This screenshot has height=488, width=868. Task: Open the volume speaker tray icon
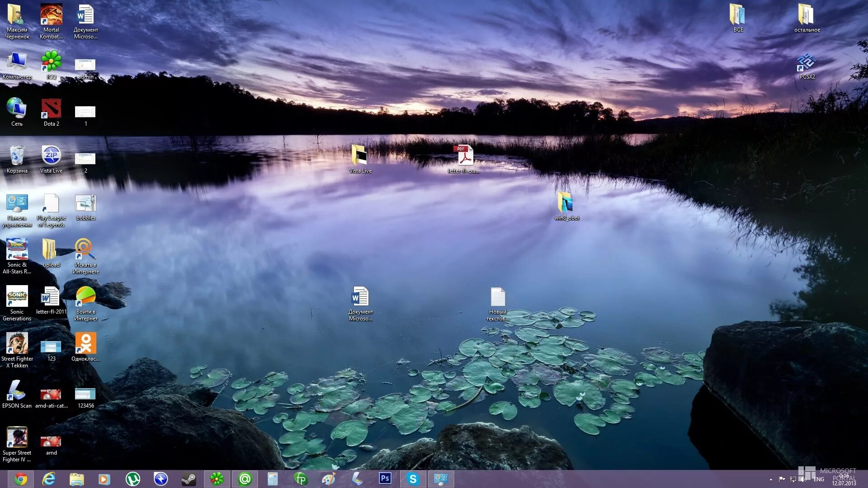point(803,479)
